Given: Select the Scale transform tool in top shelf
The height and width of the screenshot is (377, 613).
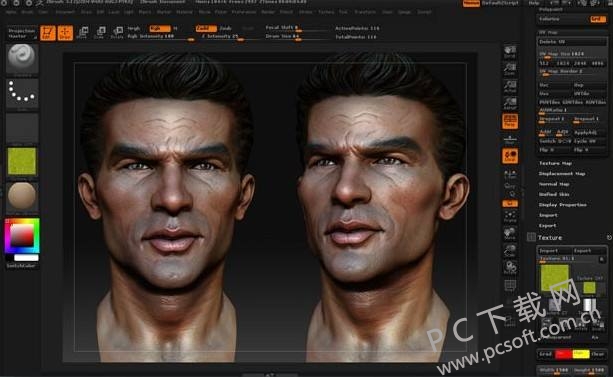Looking at the screenshot, I should 100,33.
